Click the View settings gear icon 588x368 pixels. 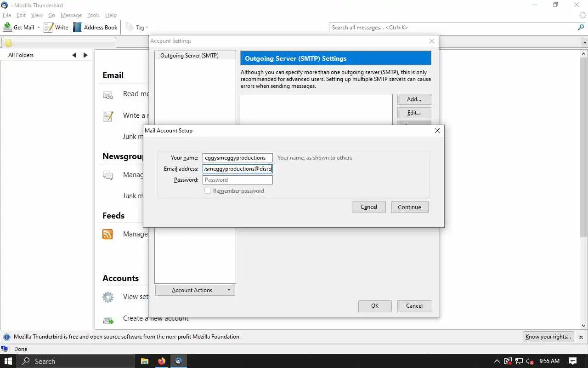pos(108,297)
